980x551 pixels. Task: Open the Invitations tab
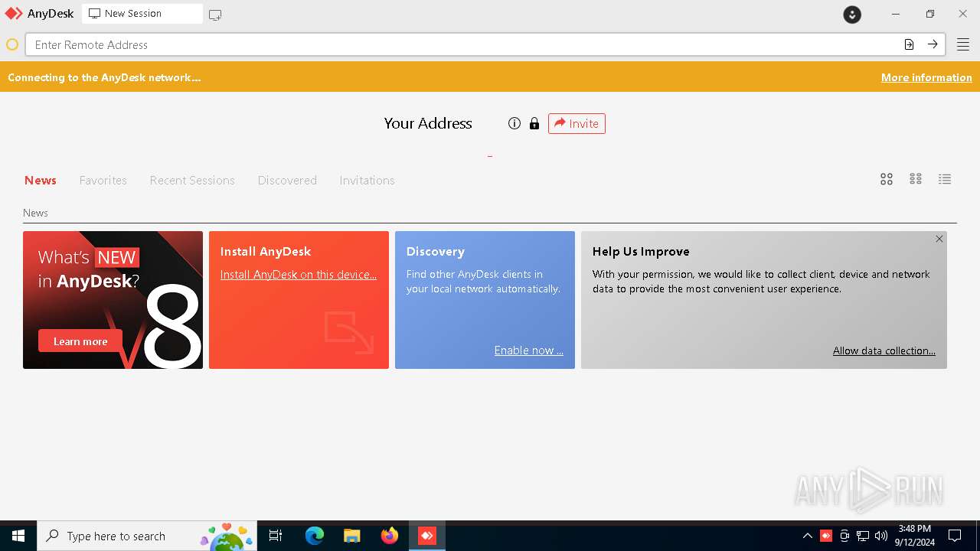367,181
